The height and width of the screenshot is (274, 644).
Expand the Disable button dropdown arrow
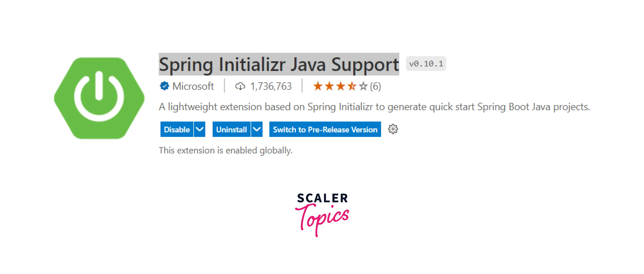click(200, 129)
